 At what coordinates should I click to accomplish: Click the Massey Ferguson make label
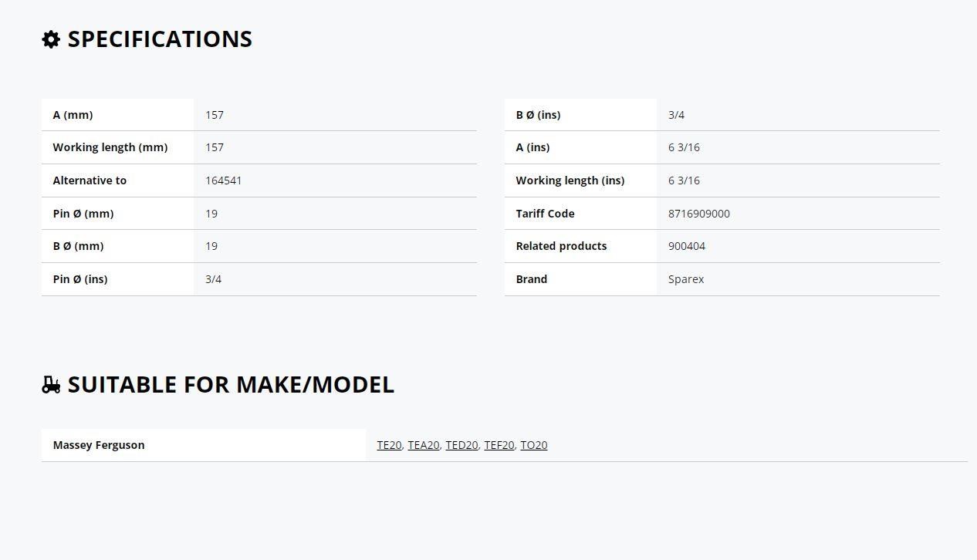(x=99, y=445)
